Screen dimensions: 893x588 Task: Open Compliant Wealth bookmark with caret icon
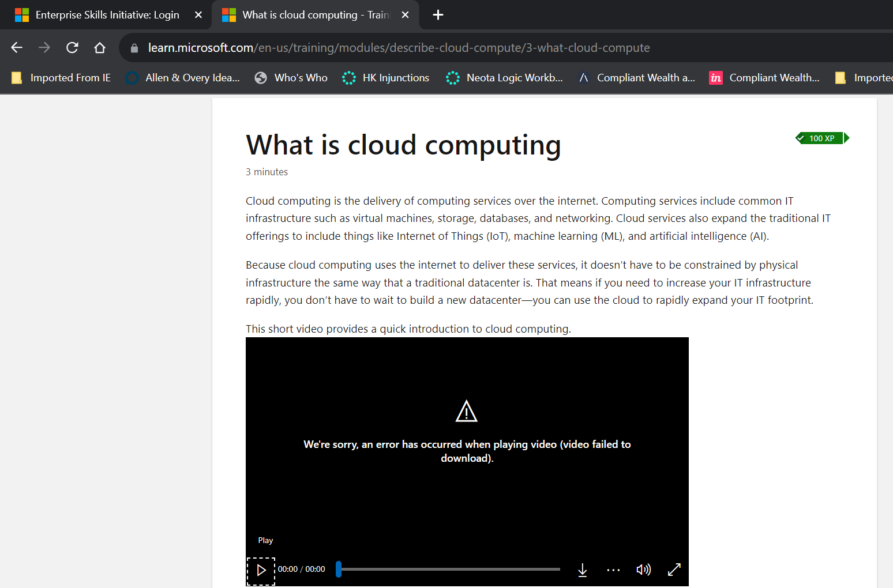tap(636, 78)
